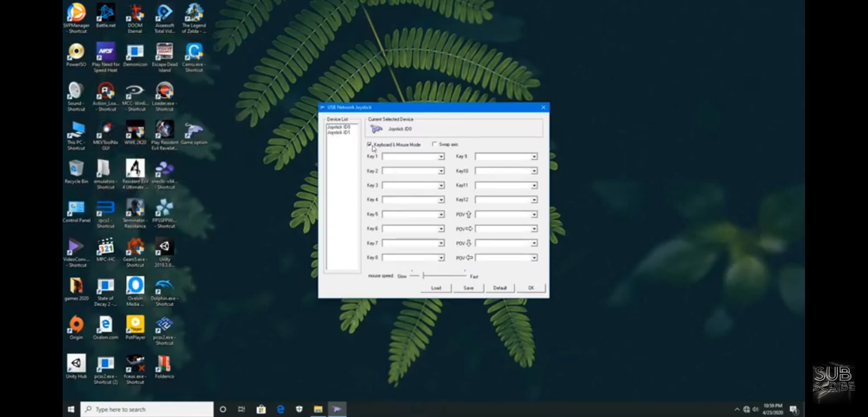This screenshot has height=417, width=868.
Task: Expand the POV up arrow dropdown
Action: (x=534, y=215)
